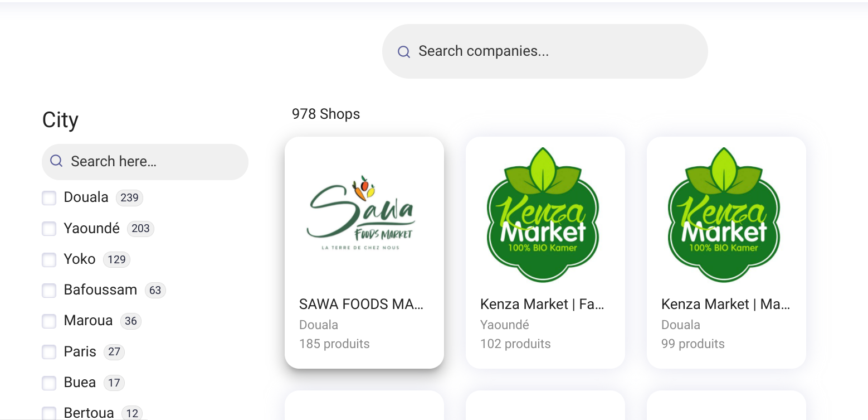Screen dimensions: 868x420
Task: Click the magnifier icon in companies search
Action: (x=404, y=52)
